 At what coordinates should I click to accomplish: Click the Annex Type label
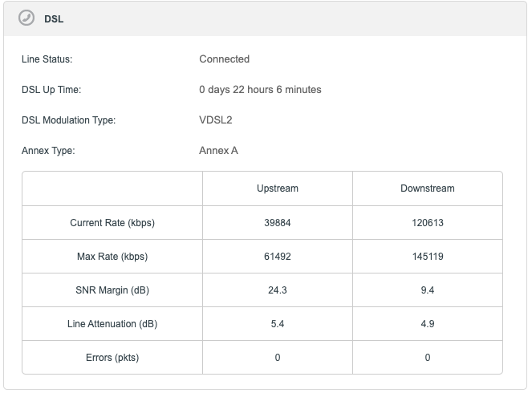pos(48,151)
